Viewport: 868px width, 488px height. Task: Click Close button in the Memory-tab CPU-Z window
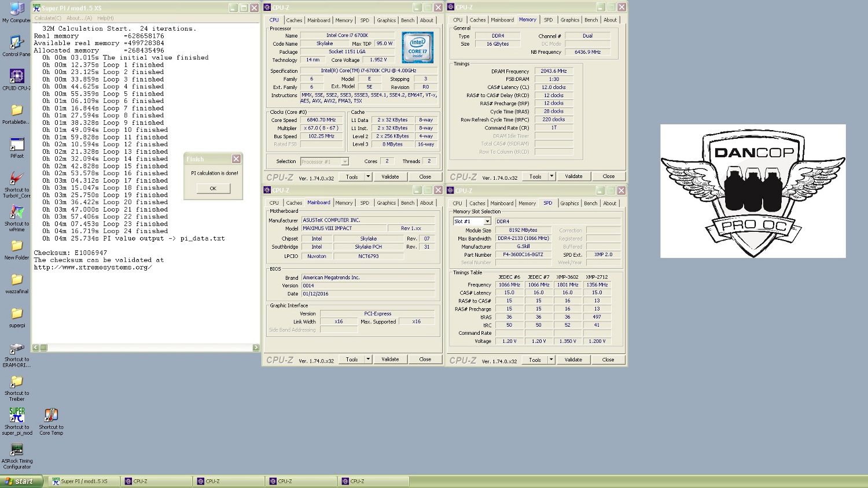[x=608, y=176]
